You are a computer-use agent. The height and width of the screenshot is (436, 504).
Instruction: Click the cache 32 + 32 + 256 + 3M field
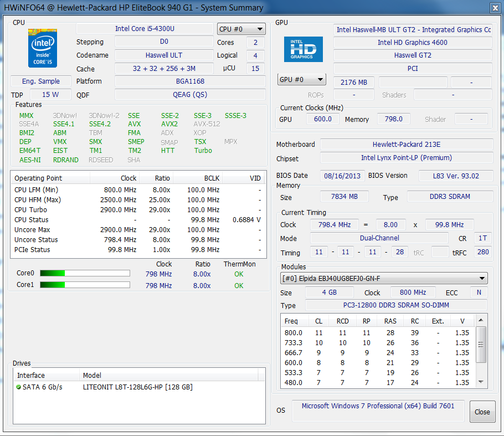pos(164,69)
